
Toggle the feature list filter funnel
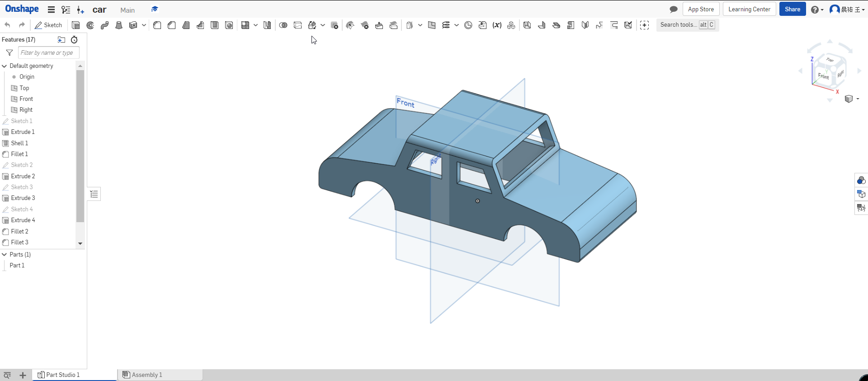click(x=9, y=53)
